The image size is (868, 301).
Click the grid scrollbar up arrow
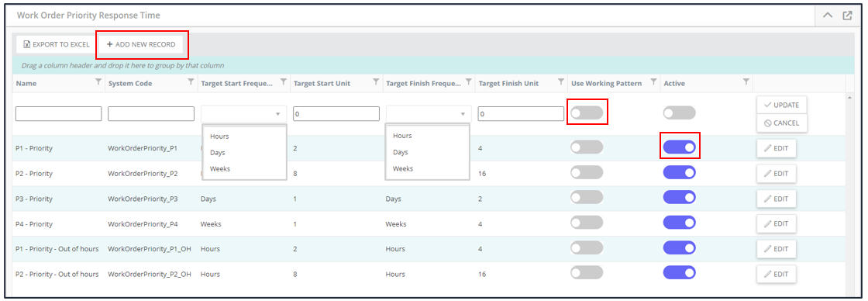[849, 98]
